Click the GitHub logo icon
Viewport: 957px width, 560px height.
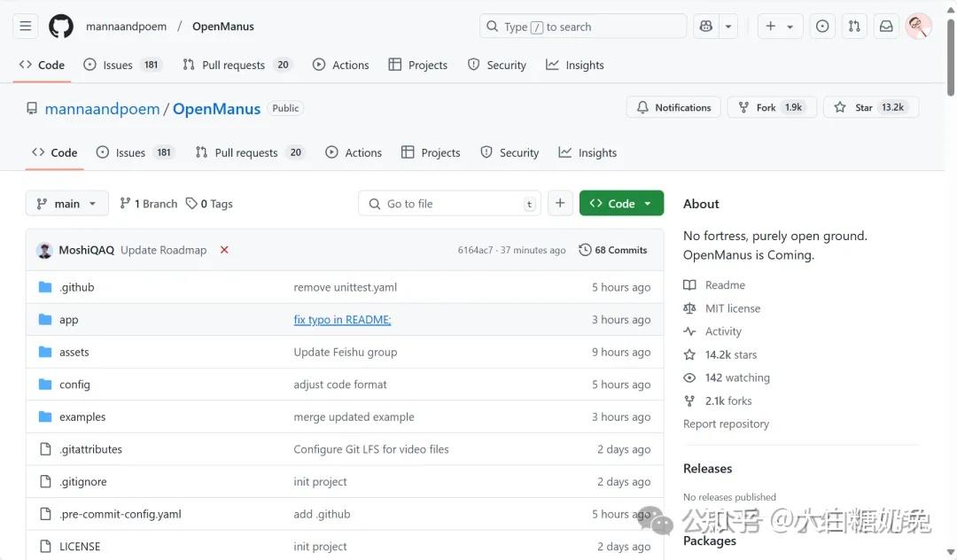click(x=60, y=27)
